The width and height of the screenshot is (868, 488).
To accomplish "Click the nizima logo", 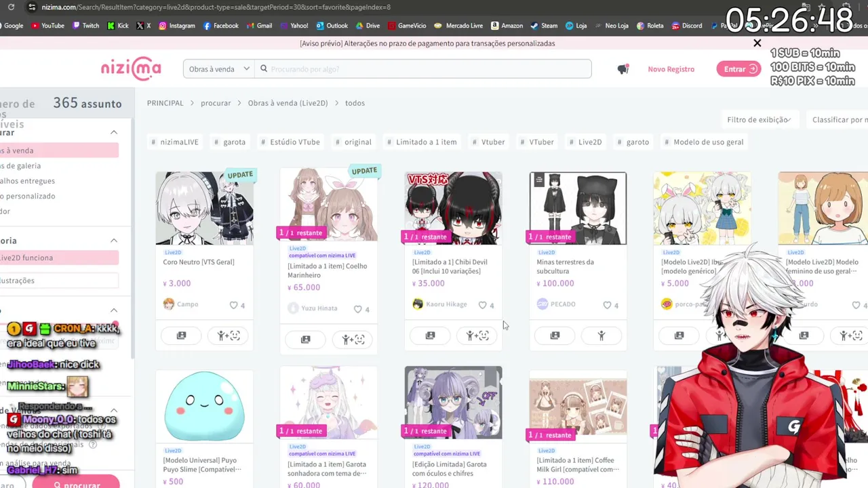I will pyautogui.click(x=131, y=68).
